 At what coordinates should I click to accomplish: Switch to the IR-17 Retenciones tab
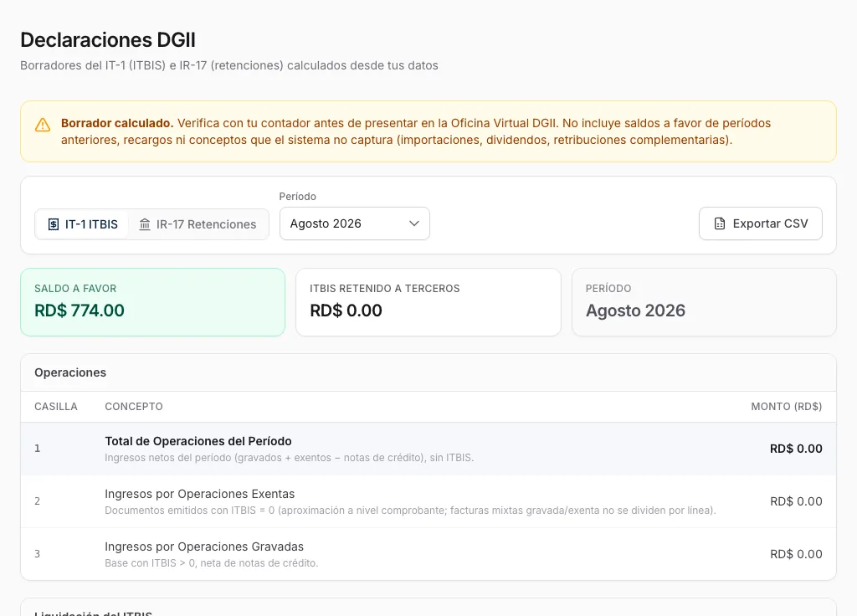(198, 224)
